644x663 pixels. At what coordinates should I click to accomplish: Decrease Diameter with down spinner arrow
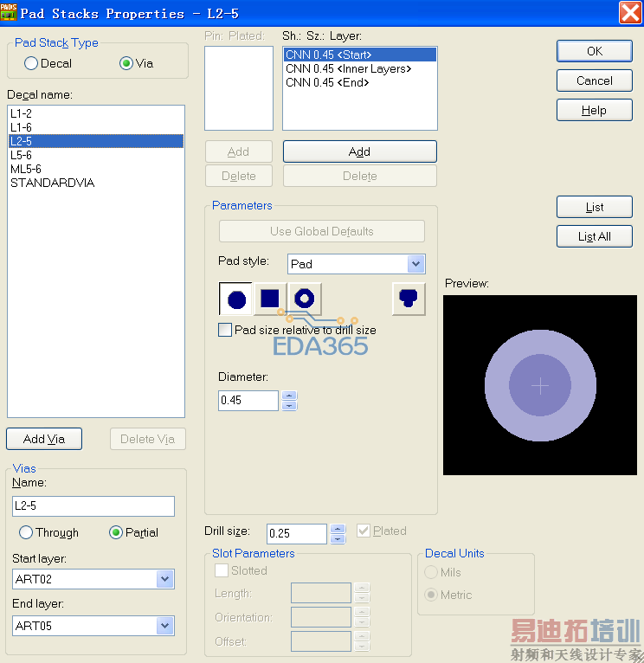click(x=289, y=405)
